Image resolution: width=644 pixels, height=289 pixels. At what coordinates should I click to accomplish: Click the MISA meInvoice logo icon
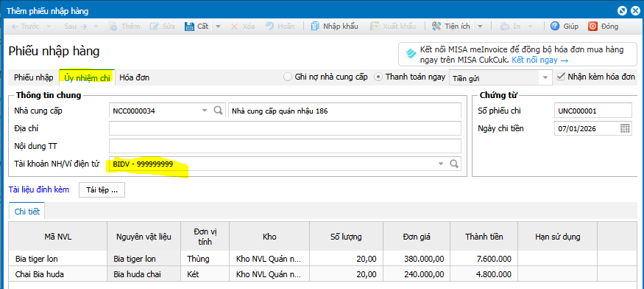(411, 55)
